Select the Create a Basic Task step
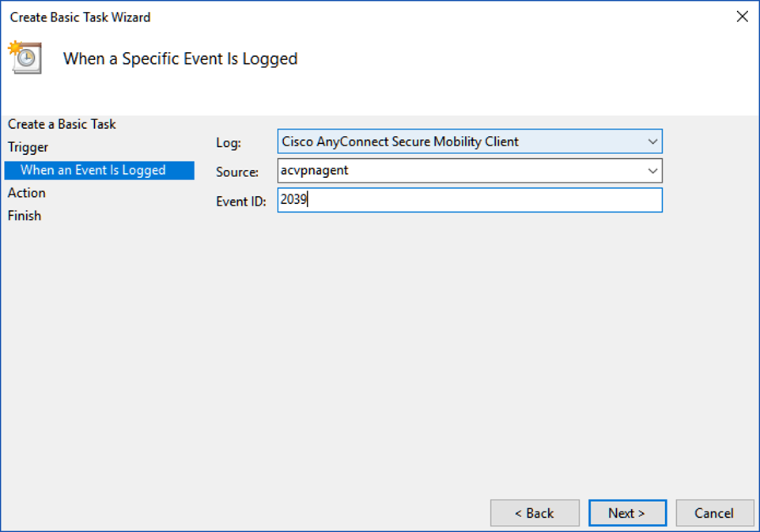The height and width of the screenshot is (532, 760). pyautogui.click(x=62, y=124)
